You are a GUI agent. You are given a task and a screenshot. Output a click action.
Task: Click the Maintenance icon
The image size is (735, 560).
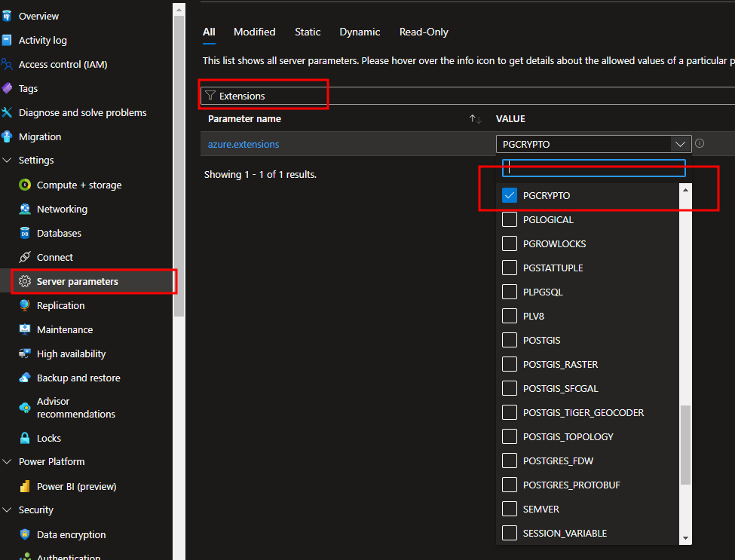pyautogui.click(x=25, y=329)
